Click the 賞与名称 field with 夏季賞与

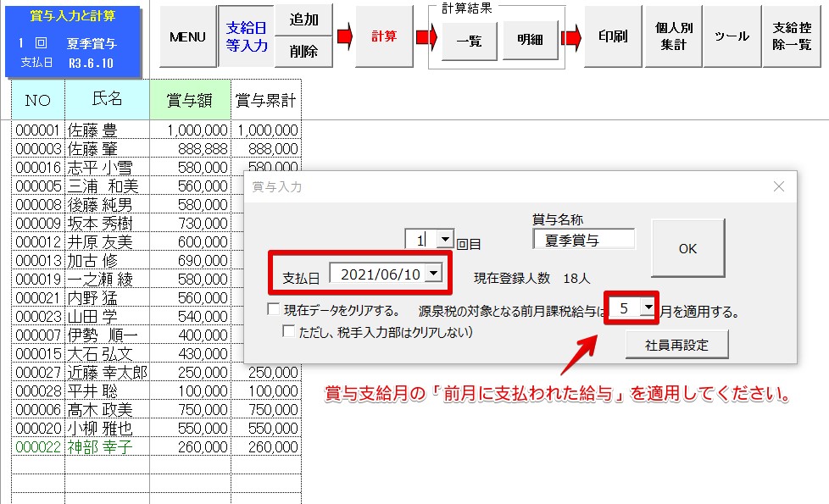pyautogui.click(x=584, y=240)
